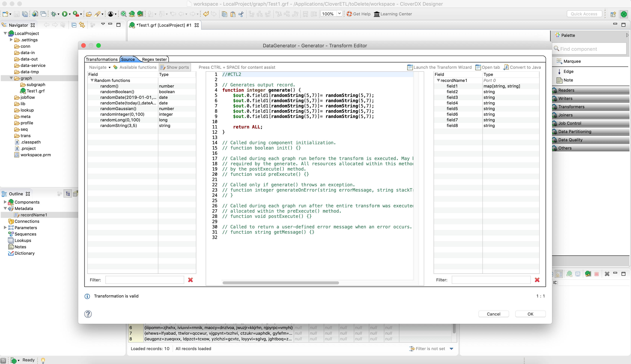Click the Get Help toolbar icon
631x364 pixels.
coord(349,14)
